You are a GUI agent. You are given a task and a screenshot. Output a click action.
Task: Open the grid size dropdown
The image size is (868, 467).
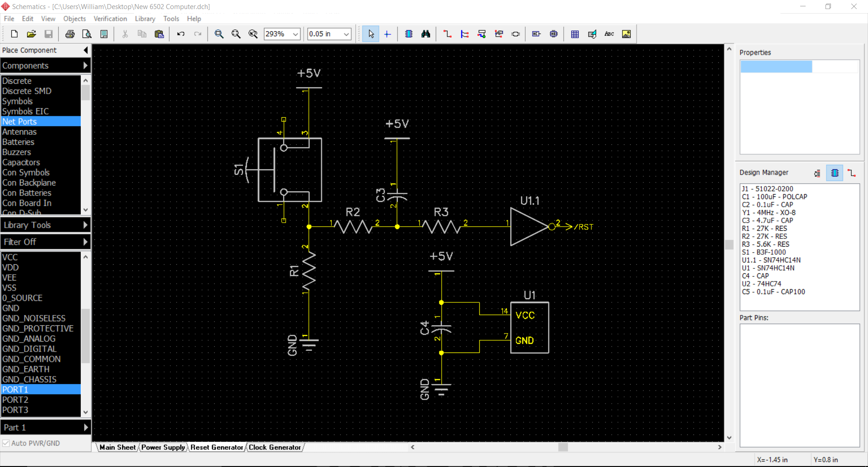346,34
